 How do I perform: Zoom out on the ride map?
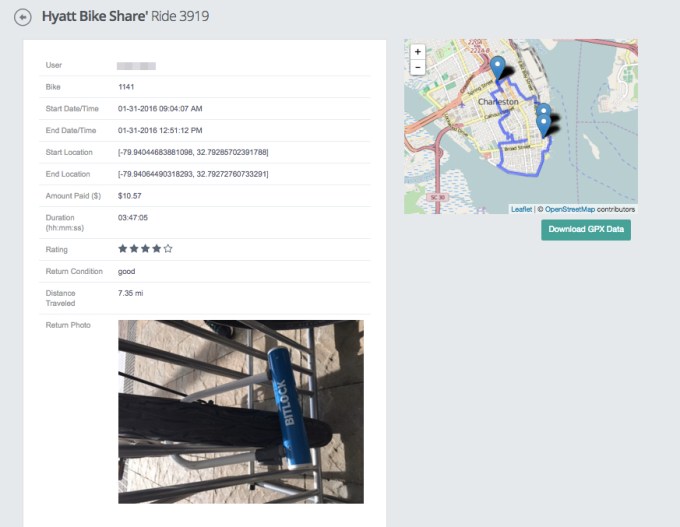click(417, 67)
